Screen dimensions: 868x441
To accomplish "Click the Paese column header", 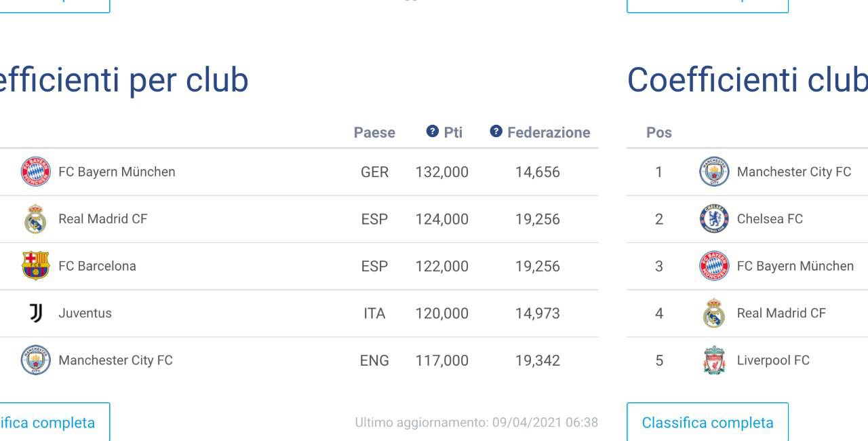I will pos(374,133).
